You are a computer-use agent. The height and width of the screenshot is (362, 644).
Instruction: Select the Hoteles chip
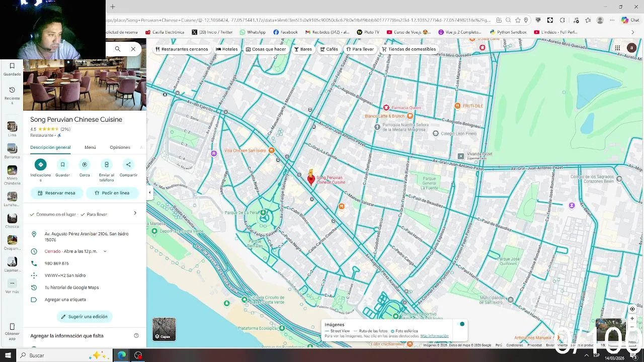click(227, 49)
